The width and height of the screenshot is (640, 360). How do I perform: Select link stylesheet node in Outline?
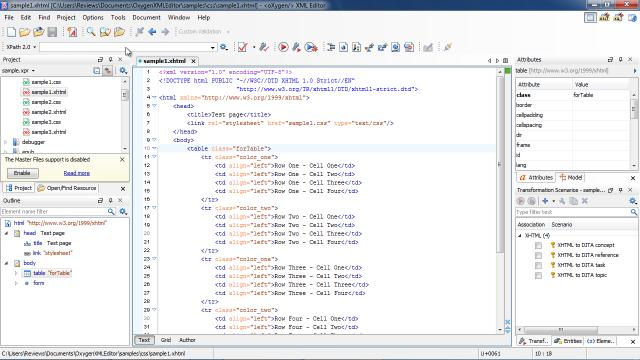48,253
